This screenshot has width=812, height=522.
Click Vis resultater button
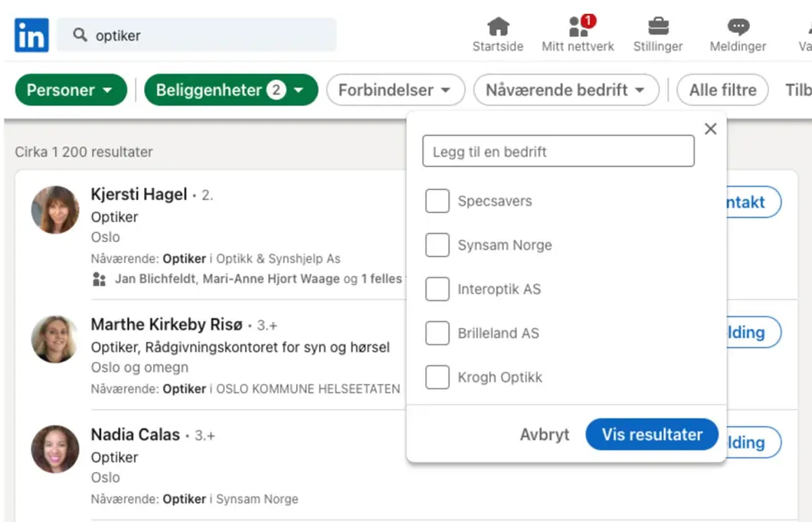click(x=652, y=435)
